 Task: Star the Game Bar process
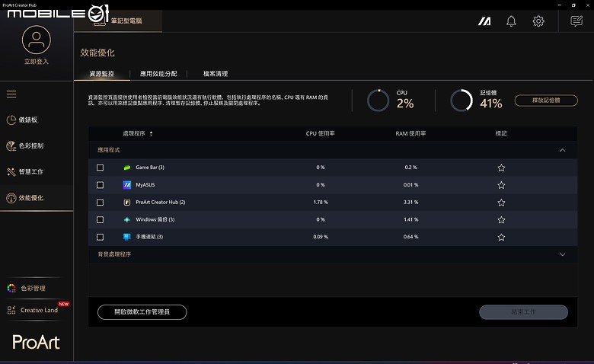(501, 168)
